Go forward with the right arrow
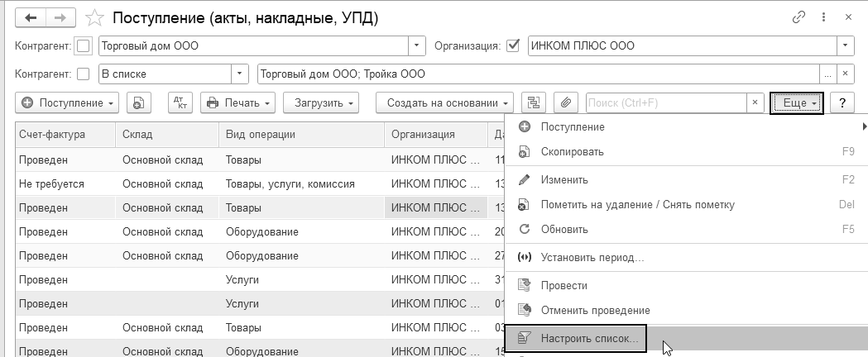 (61, 17)
